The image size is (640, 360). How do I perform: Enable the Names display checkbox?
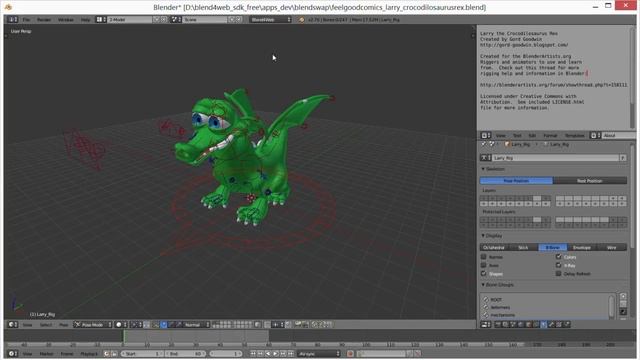(x=484, y=257)
